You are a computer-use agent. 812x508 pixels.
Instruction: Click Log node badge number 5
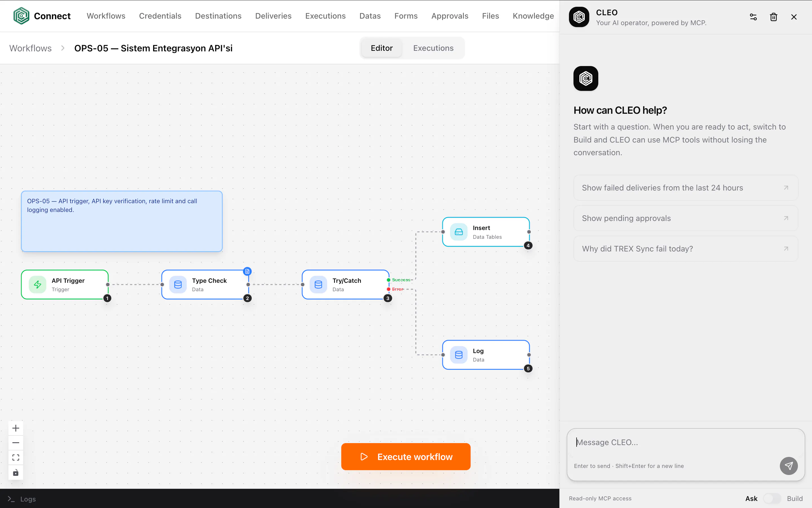(x=528, y=369)
